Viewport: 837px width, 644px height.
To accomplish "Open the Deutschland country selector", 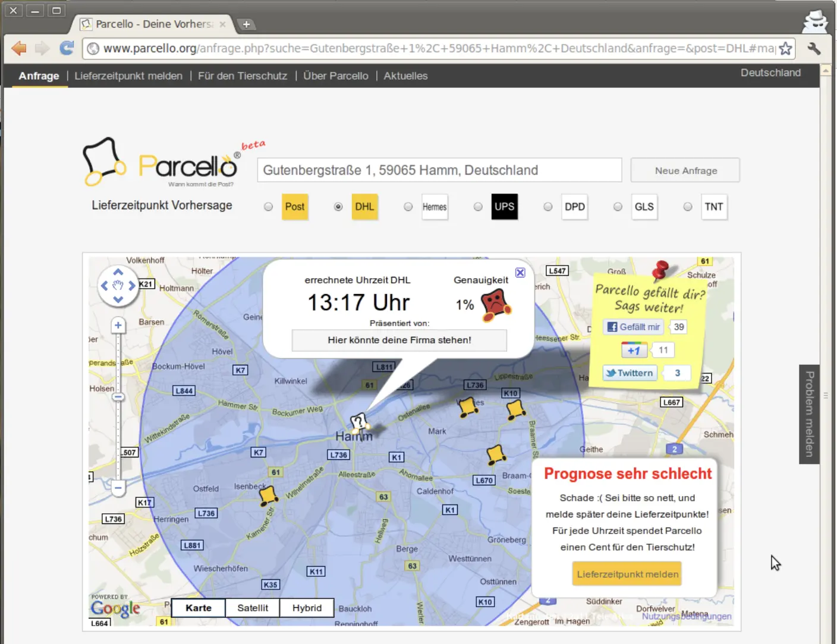I will (770, 72).
